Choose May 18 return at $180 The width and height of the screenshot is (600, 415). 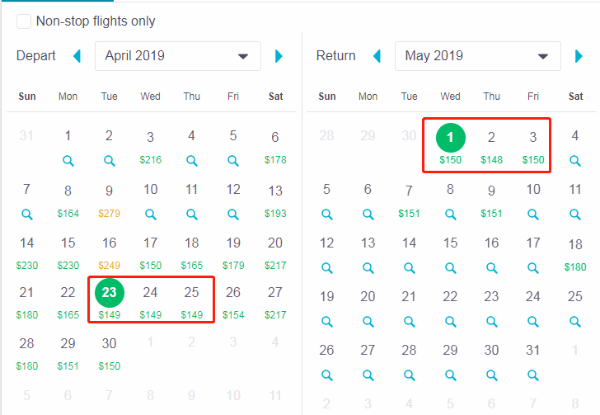[x=575, y=254]
